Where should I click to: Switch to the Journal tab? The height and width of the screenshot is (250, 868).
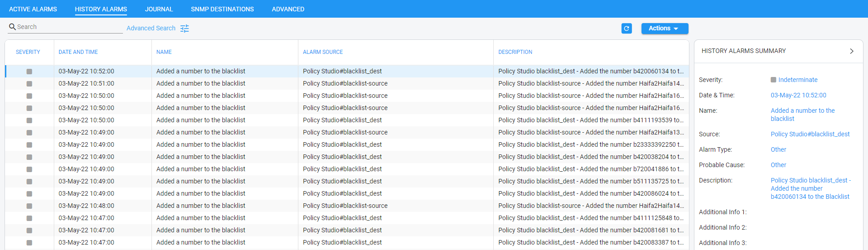(159, 9)
